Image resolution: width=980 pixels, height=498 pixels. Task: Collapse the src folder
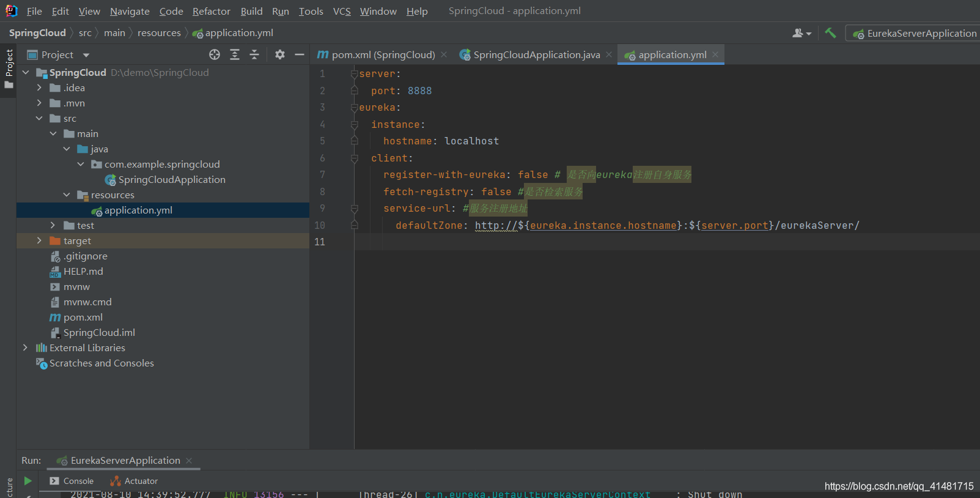click(x=39, y=118)
